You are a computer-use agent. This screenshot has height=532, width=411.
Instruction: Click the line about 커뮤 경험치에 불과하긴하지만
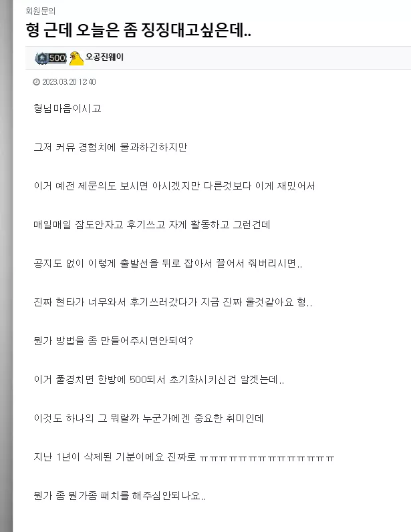pyautogui.click(x=110, y=147)
